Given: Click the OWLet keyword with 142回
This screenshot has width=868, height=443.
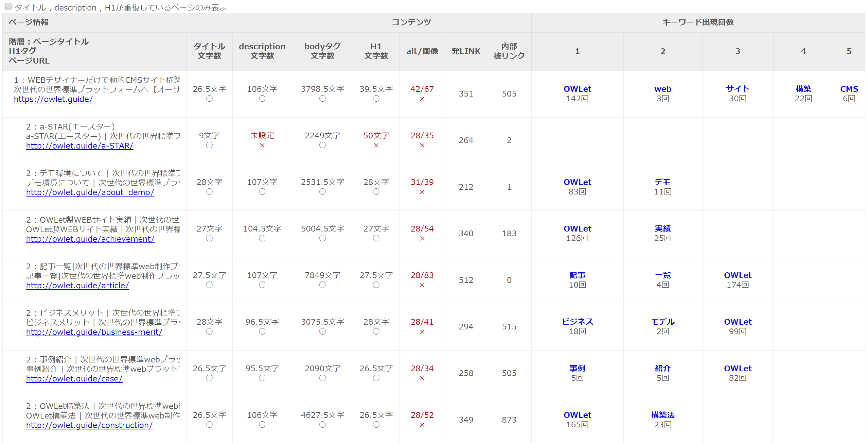Looking at the screenshot, I should click(x=577, y=89).
